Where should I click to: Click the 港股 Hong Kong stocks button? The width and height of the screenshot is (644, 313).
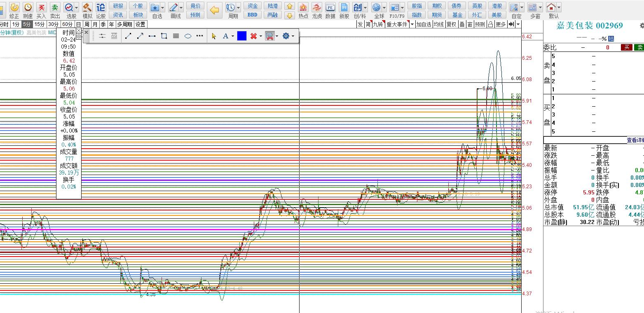coord(497,6)
